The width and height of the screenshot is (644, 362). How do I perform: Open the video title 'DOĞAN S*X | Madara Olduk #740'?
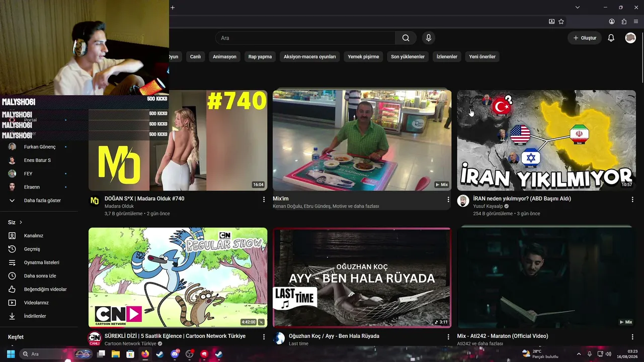tap(144, 199)
